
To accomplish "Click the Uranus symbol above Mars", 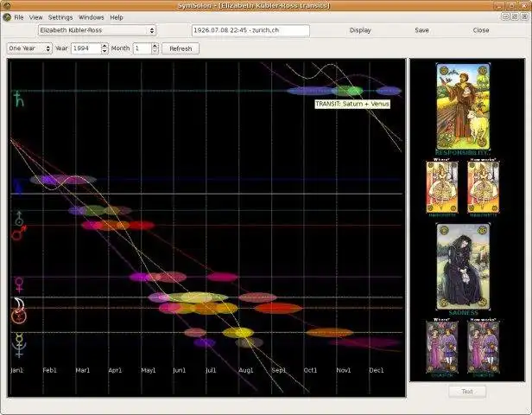I will click(17, 216).
